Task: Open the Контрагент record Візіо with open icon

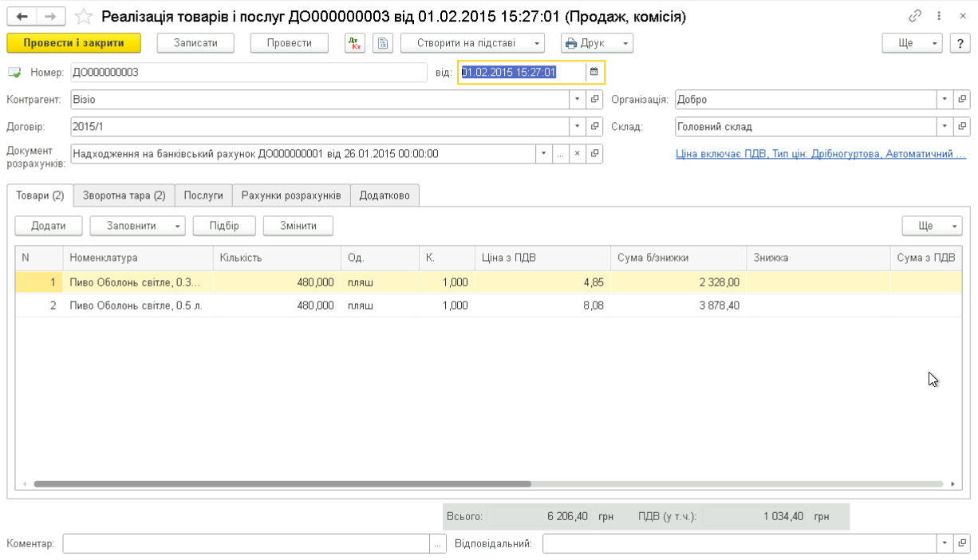Action: pyautogui.click(x=594, y=100)
